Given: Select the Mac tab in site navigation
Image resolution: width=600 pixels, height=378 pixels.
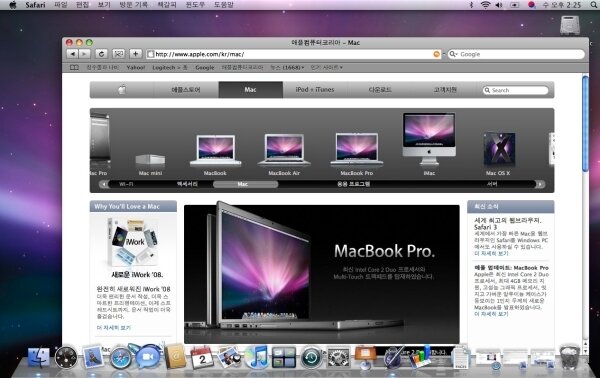Looking at the screenshot, I should pos(251,90).
